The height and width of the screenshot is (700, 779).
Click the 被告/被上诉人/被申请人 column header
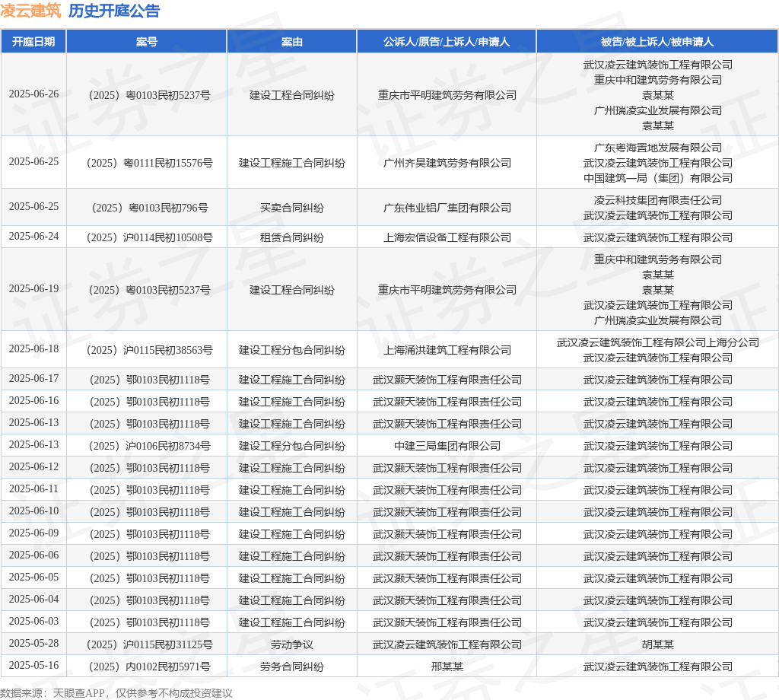click(x=657, y=42)
